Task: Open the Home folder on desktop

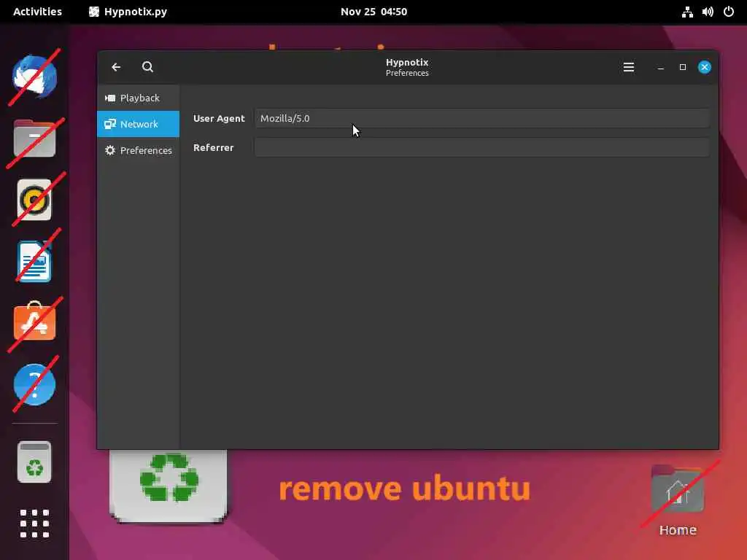Action: coord(678,500)
